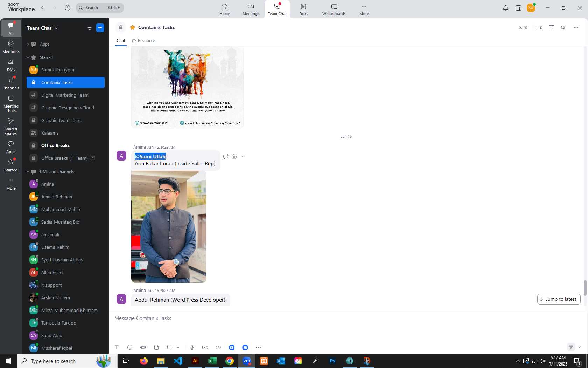
Task: Start a video meeting in this channel
Action: (x=539, y=28)
